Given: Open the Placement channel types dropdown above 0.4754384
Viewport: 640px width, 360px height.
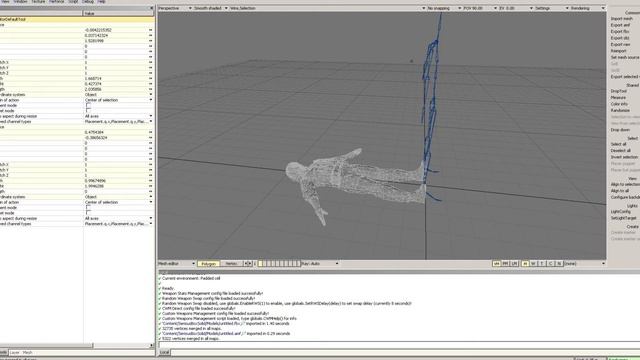Looking at the screenshot, I should [x=118, y=122].
